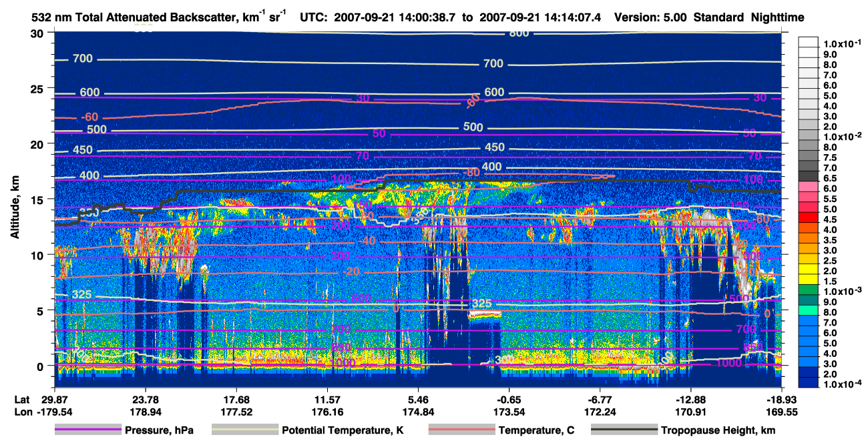Click the latitude value '-0.65'
Image resolution: width=868 pixels, height=445 pixels.
[x=509, y=399]
